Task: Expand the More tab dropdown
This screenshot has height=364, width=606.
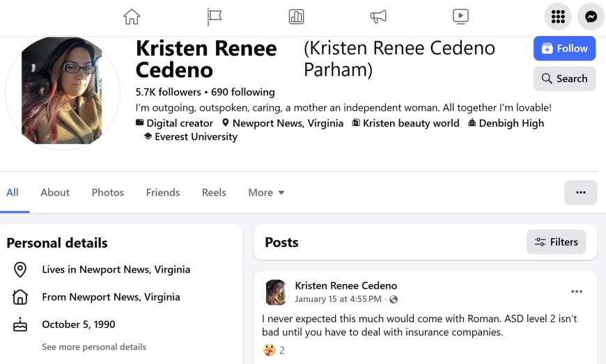Action: tap(266, 193)
